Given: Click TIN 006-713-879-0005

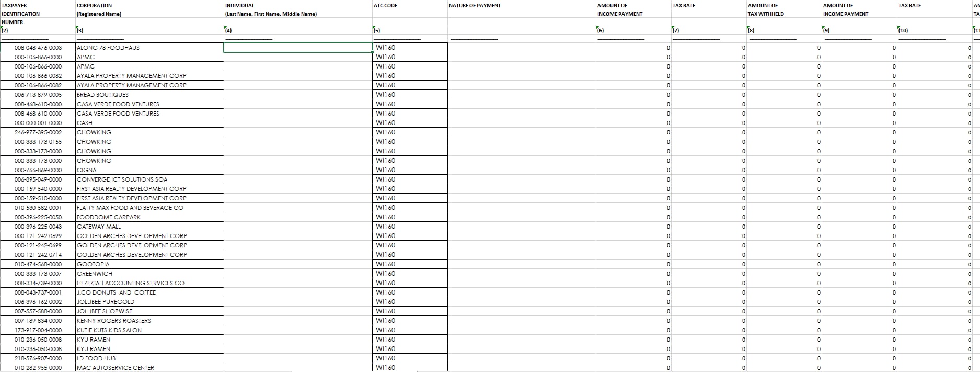Looking at the screenshot, I should click(x=38, y=95).
